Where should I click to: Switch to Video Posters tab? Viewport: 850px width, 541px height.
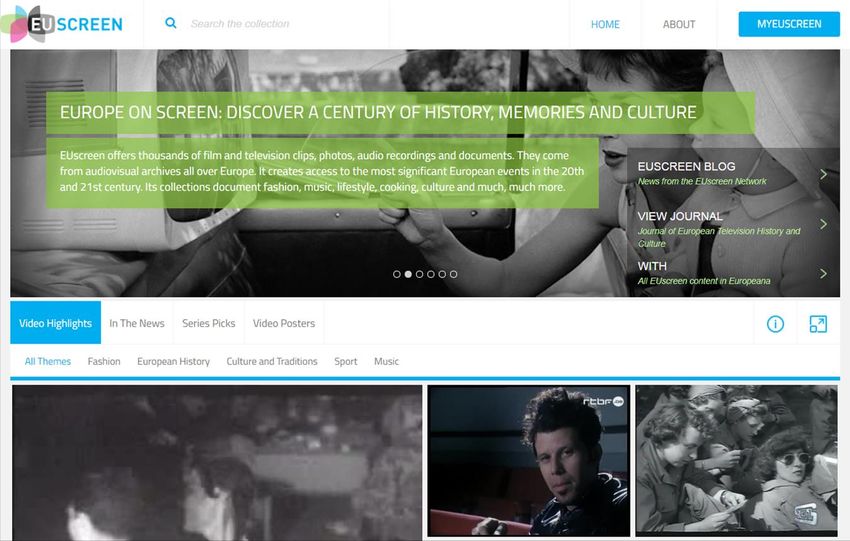click(x=284, y=323)
